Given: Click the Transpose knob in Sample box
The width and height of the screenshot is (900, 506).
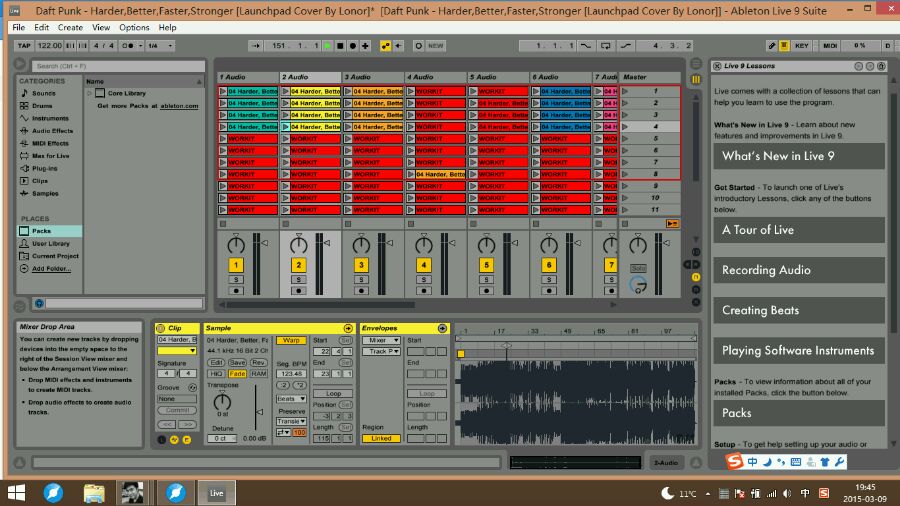Looking at the screenshot, I should pyautogui.click(x=221, y=402).
